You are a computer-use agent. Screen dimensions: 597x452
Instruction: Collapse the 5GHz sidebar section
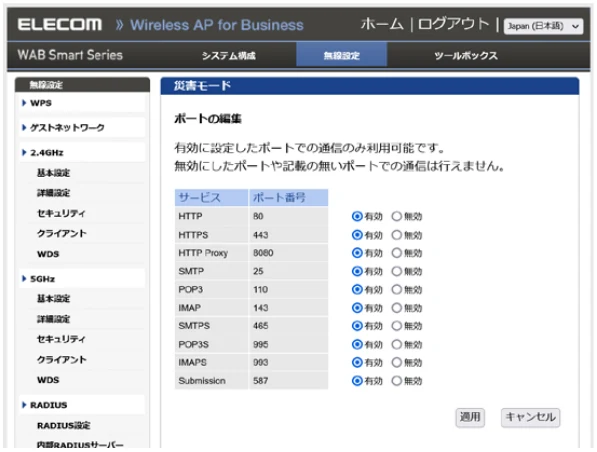pos(82,279)
